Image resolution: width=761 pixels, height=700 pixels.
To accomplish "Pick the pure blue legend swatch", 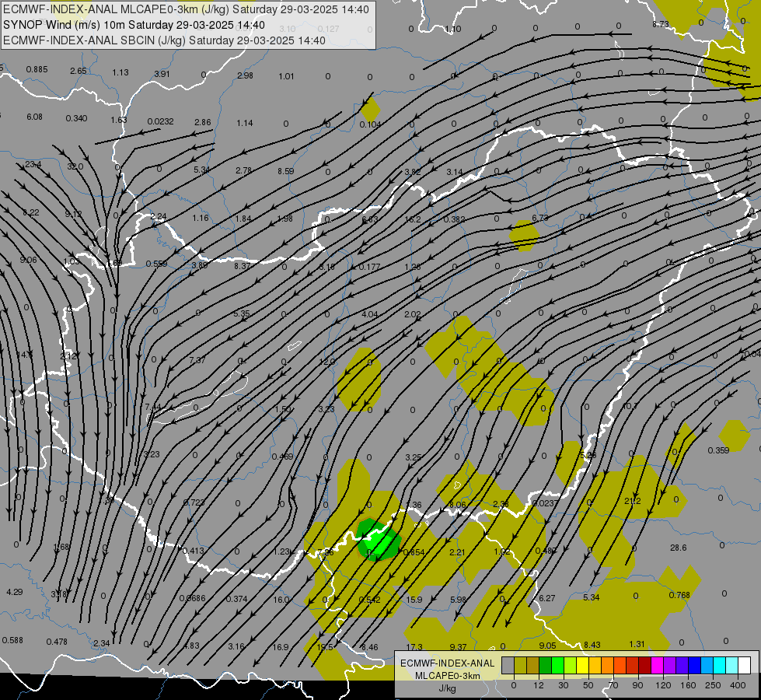I will pyautogui.click(x=694, y=666).
